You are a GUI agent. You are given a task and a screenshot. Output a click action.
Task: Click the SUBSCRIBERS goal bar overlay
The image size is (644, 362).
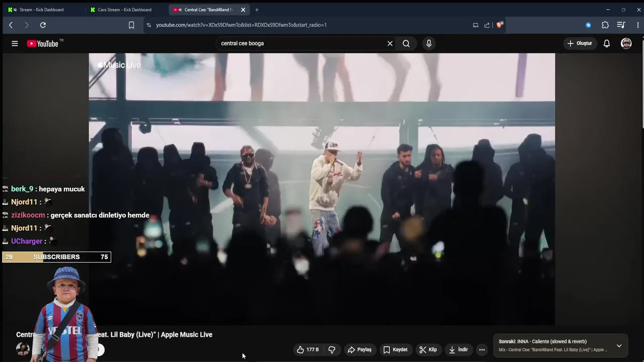point(56,257)
